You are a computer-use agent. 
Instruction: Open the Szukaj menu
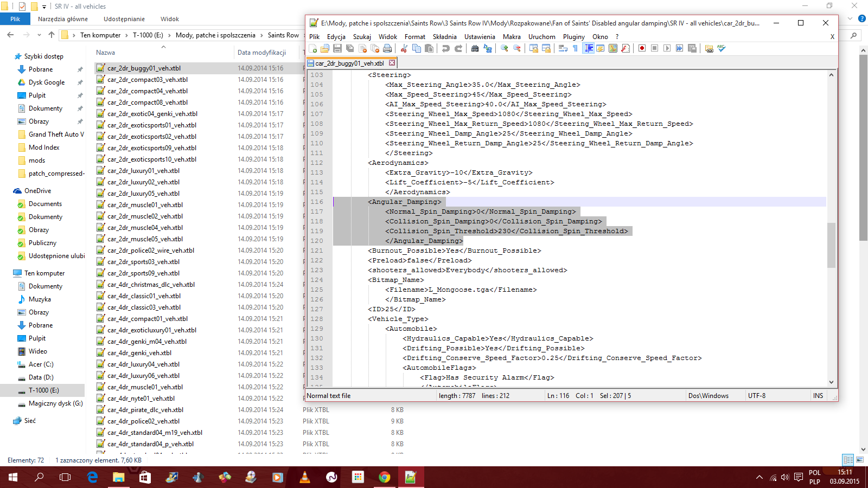click(x=362, y=37)
